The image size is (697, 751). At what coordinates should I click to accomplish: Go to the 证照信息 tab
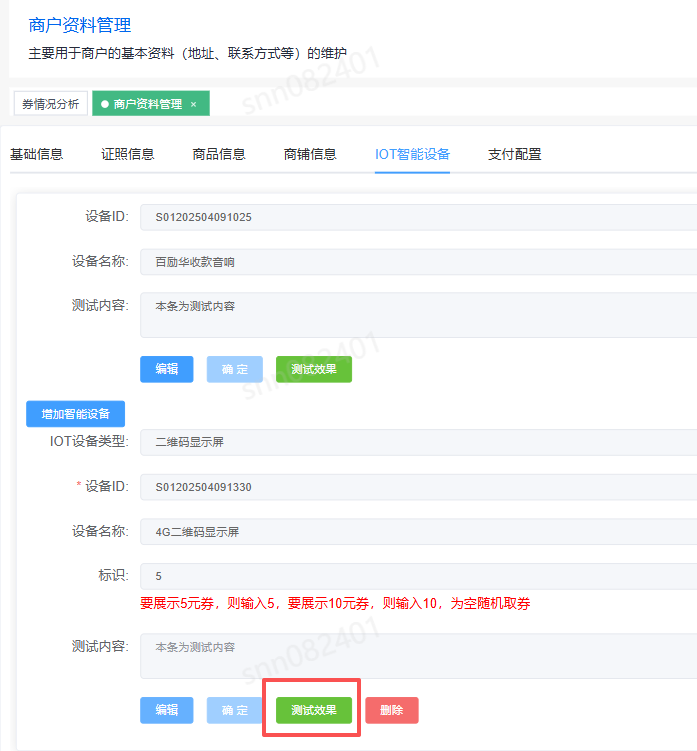tap(128, 154)
